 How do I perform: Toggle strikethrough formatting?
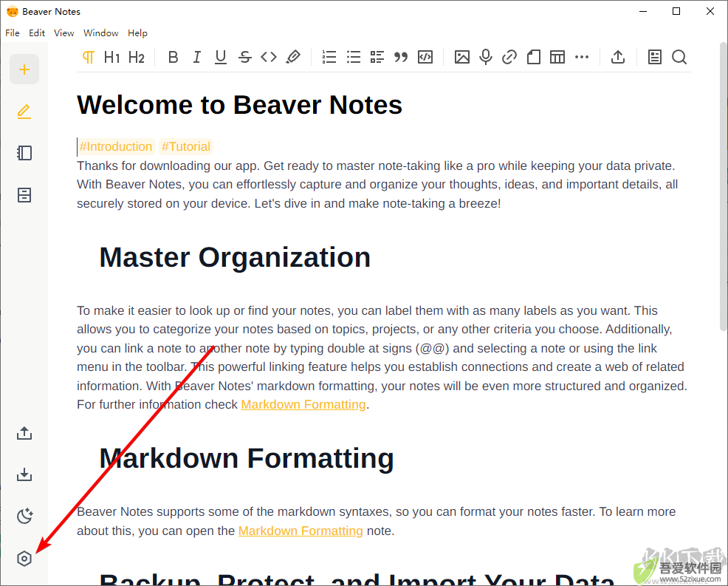(244, 57)
